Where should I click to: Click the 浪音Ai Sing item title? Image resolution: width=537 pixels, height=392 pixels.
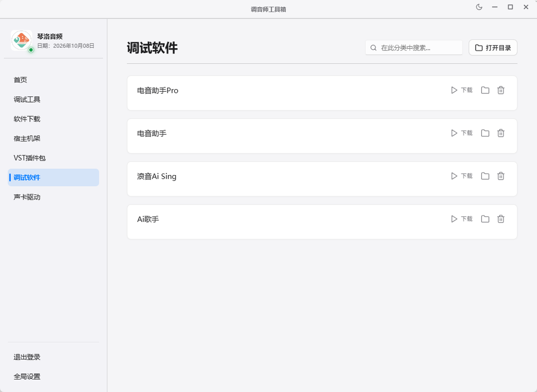click(x=156, y=176)
